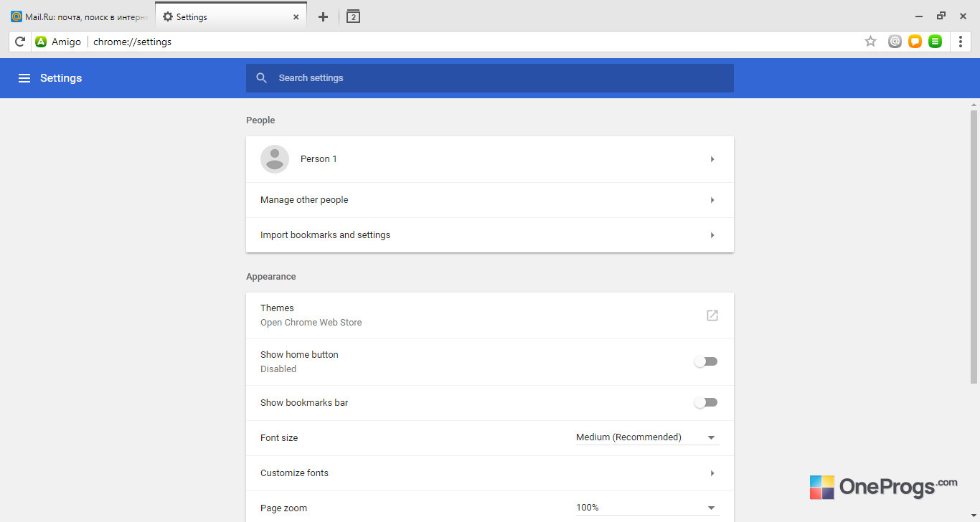Click the Settings tab gear icon
The width and height of the screenshot is (980, 522).
[168, 16]
